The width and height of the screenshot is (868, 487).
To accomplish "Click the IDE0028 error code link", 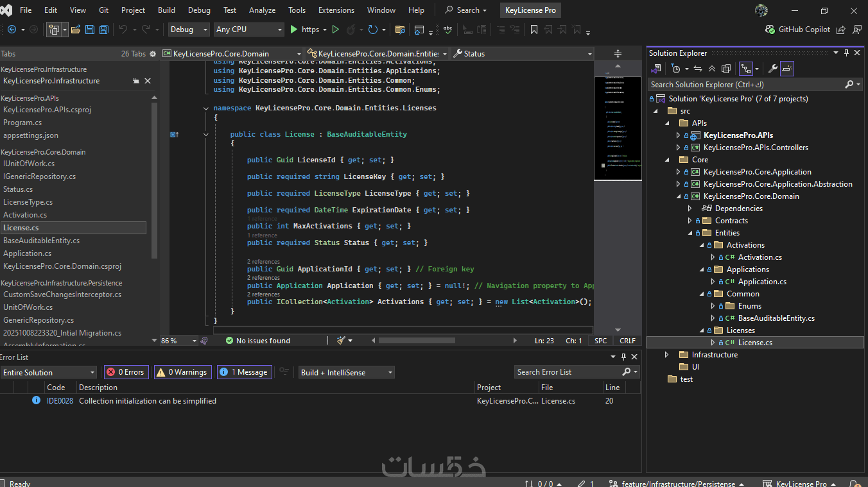I will click(60, 401).
